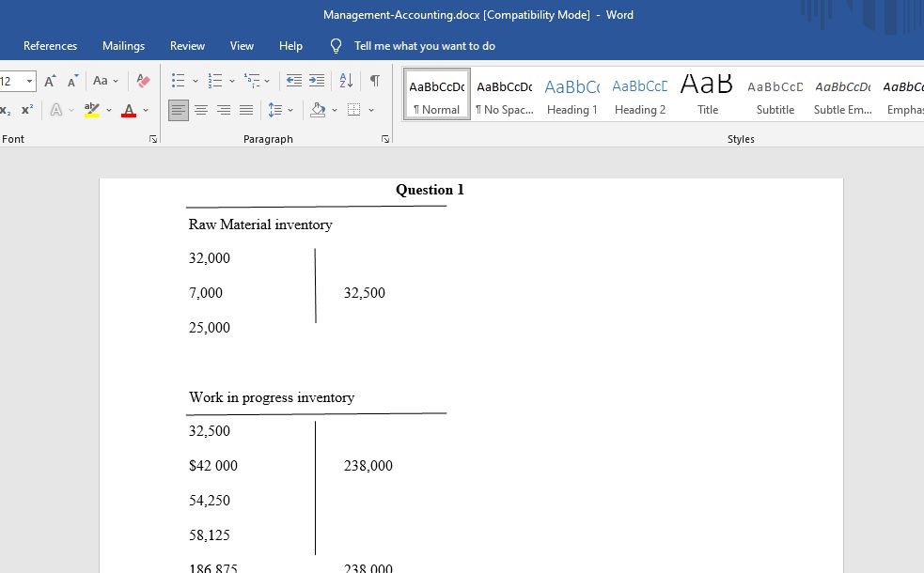Image resolution: width=924 pixels, height=573 pixels.
Task: Apply the Title style
Action: pos(708,94)
